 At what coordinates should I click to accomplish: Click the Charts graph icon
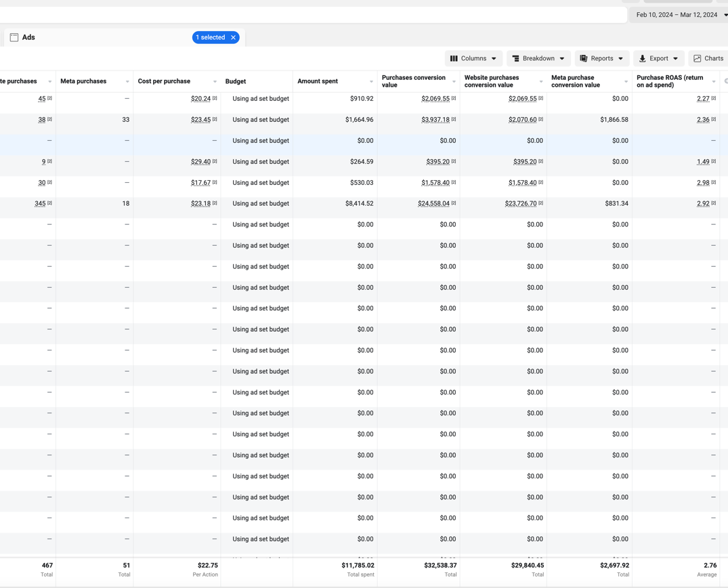pyautogui.click(x=698, y=58)
